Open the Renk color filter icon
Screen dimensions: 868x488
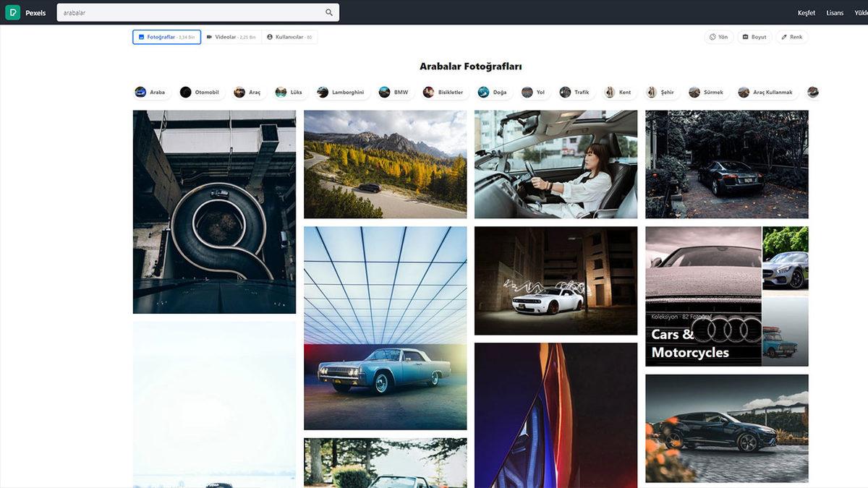[x=783, y=36]
